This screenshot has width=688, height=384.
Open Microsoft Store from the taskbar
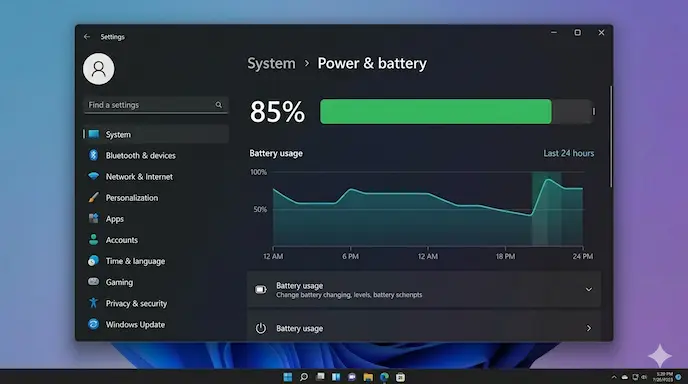tap(400, 377)
